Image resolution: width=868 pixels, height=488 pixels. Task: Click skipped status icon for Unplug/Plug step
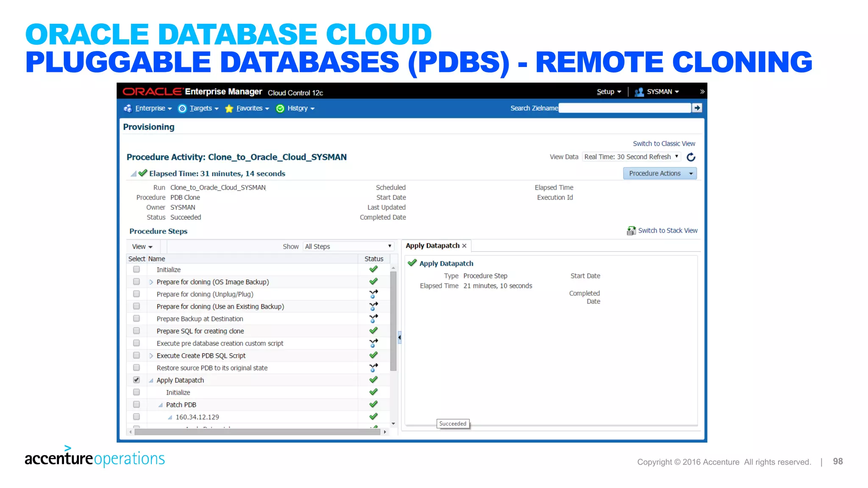tap(373, 294)
